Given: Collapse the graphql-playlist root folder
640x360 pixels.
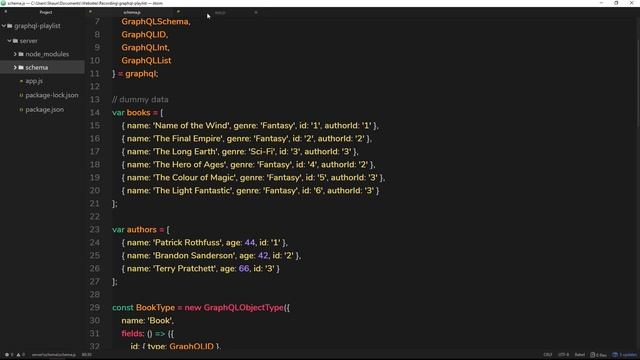Looking at the screenshot, I should tap(4, 26).
